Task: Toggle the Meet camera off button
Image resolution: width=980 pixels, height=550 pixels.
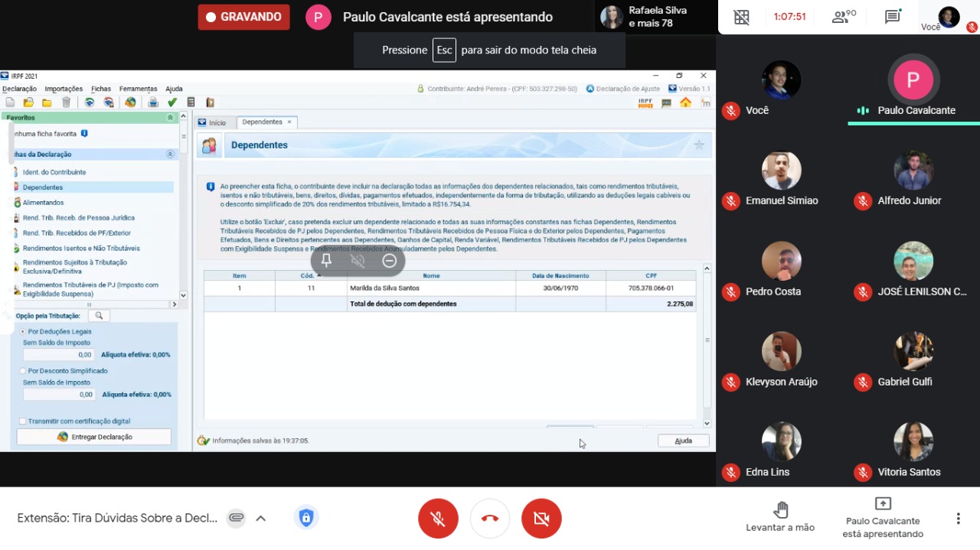Action: coord(541,519)
